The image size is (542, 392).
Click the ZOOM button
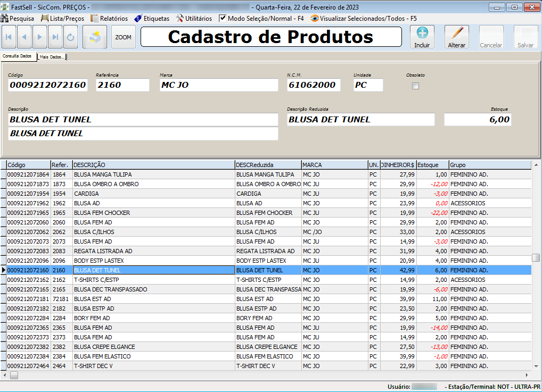point(124,37)
